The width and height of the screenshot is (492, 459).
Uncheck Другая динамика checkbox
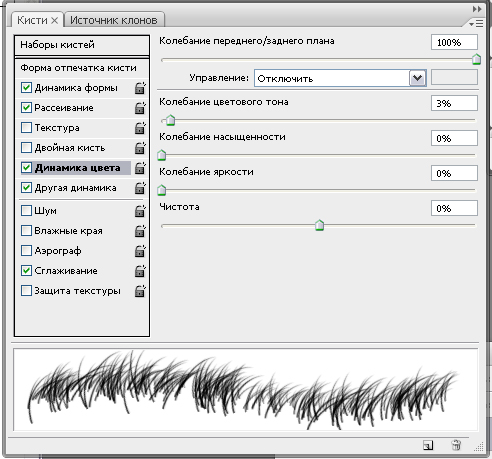tap(26, 188)
